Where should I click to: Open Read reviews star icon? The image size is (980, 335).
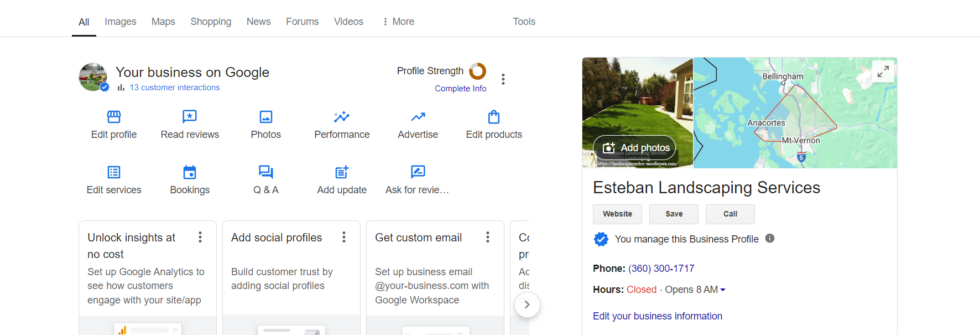190,117
